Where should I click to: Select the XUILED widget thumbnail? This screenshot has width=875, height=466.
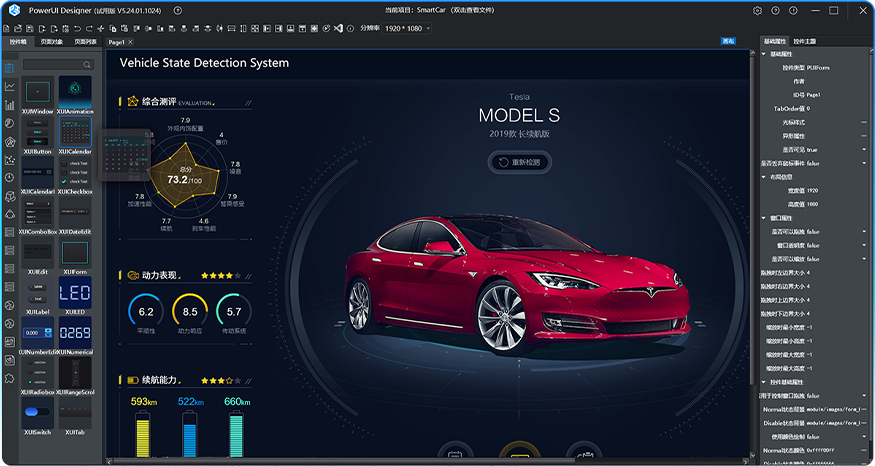[75, 292]
